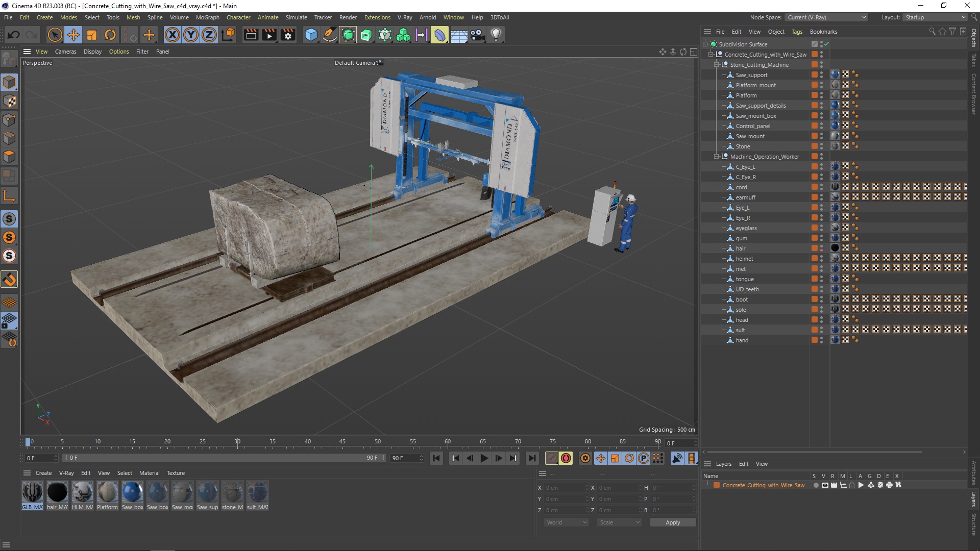Toggle Z axis lock
980x551 pixels.
[x=209, y=35]
